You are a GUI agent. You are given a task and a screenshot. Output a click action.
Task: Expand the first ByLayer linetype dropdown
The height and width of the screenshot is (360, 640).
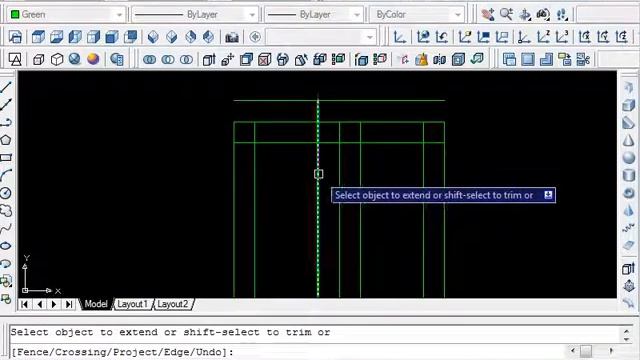pos(252,15)
